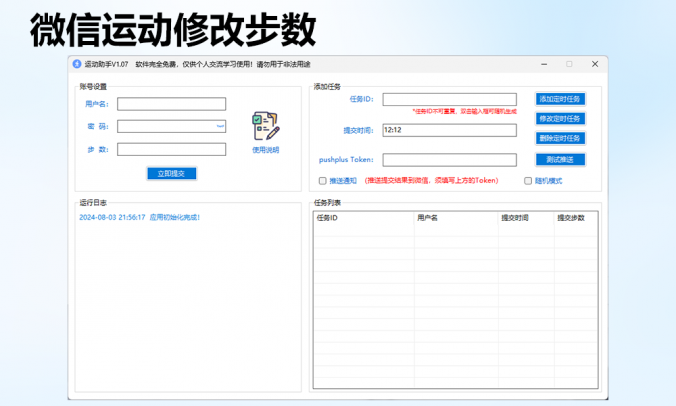Reveal password with the eye icon
The width and height of the screenshot is (676, 406).
tap(220, 126)
